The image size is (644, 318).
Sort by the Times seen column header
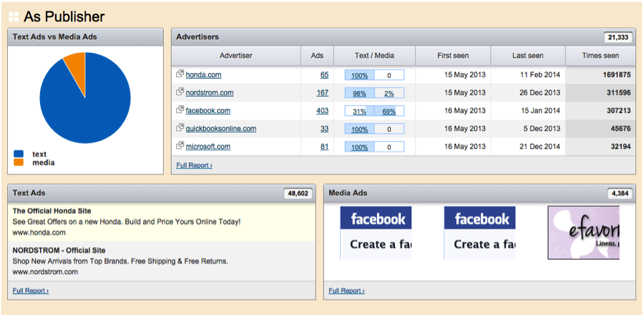click(x=600, y=55)
